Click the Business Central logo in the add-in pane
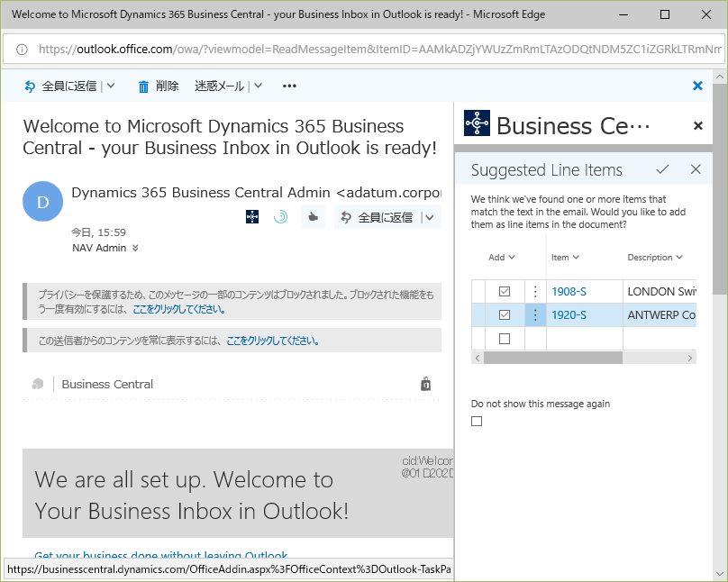Viewport: 728px width, 582px height. coord(477,123)
